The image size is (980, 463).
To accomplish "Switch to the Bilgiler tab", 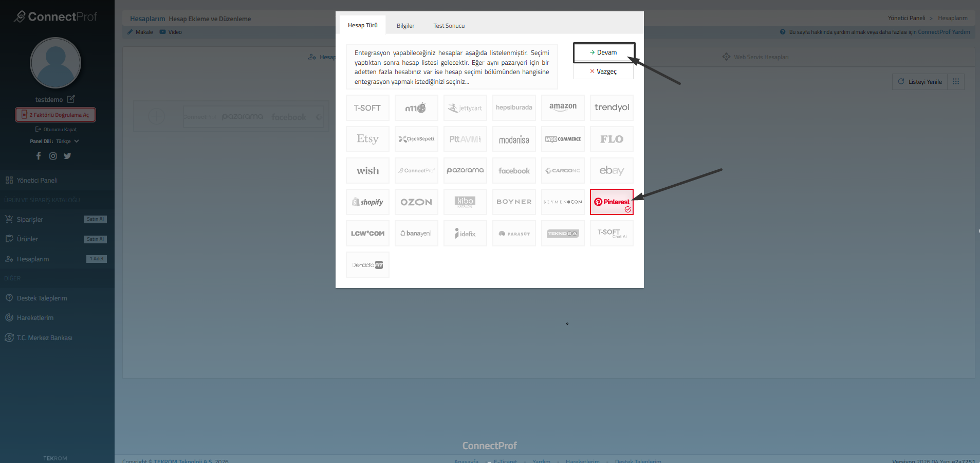I will (x=405, y=26).
